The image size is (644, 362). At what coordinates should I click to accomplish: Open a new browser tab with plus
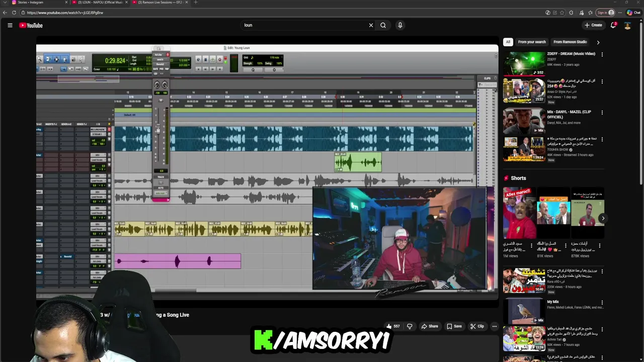(196, 3)
